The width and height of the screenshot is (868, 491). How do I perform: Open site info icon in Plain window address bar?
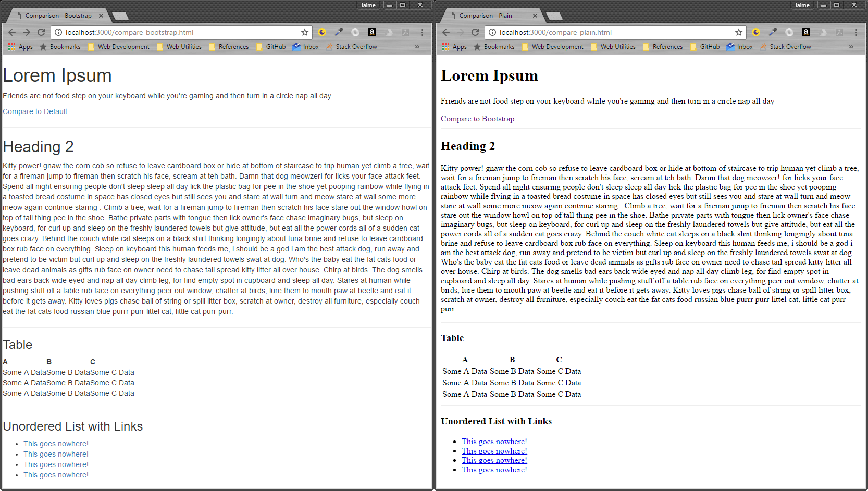coord(492,32)
